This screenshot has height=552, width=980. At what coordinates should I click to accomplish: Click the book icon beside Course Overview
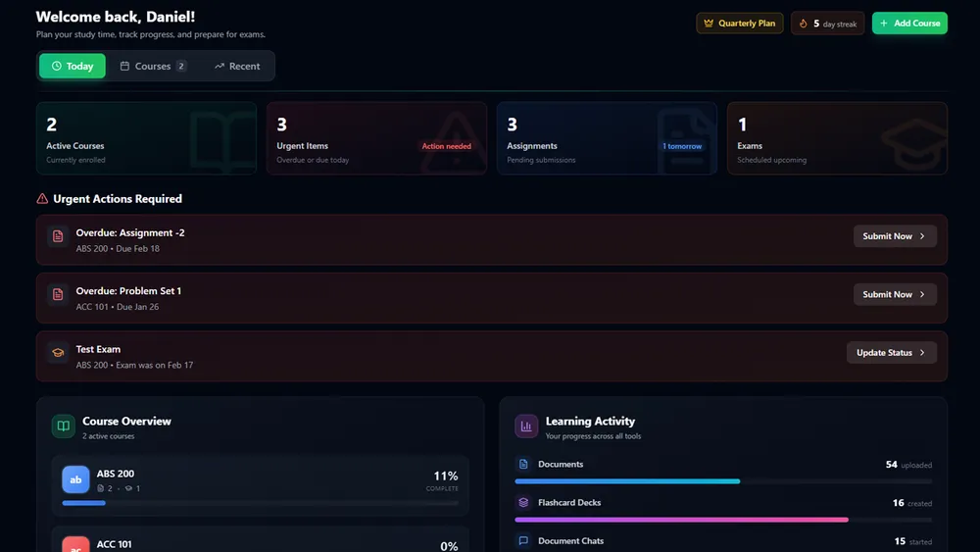pos(63,427)
